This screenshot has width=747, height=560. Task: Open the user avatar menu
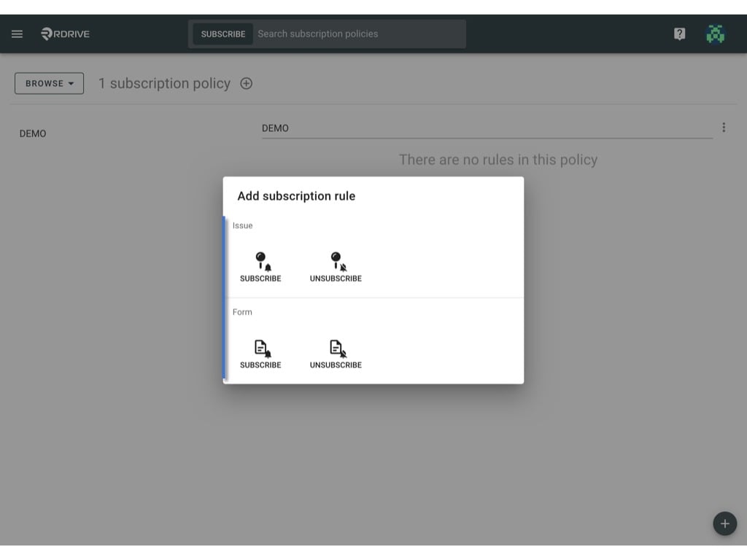pyautogui.click(x=715, y=34)
